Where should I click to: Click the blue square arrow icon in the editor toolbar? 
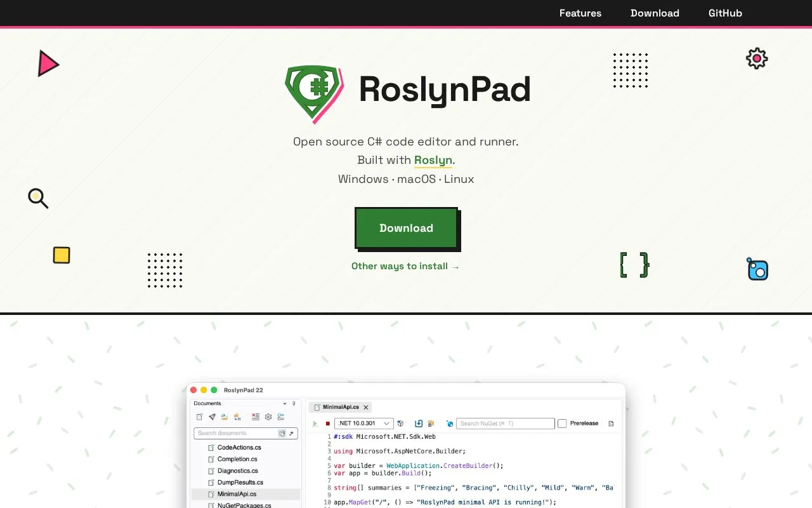419,424
